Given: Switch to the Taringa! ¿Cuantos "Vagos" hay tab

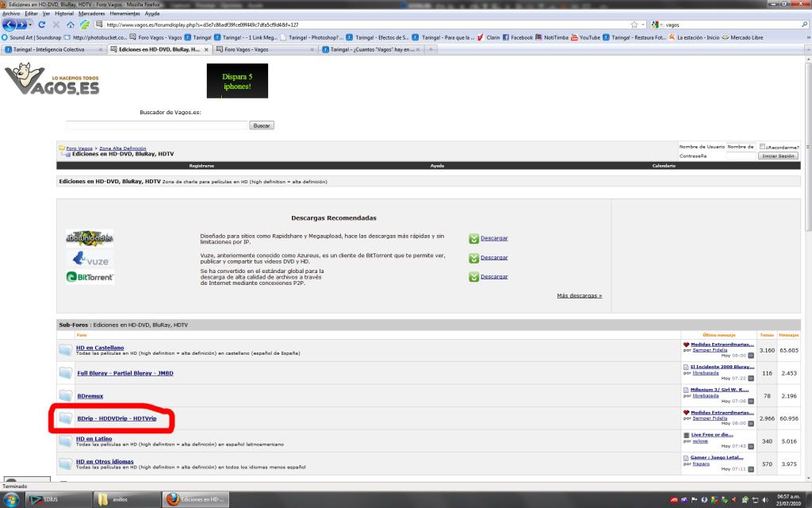Looking at the screenshot, I should pos(371,49).
